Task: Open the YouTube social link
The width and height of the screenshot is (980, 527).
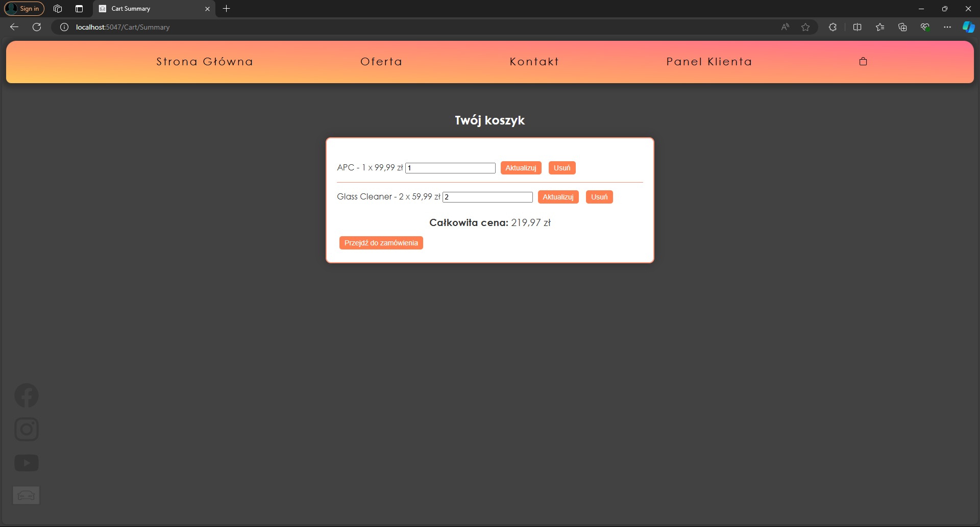Action: click(27, 463)
